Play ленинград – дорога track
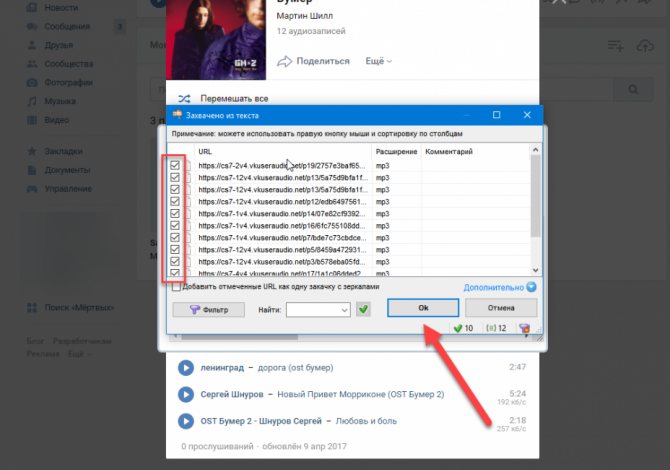This screenshot has height=470, width=670. point(186,368)
